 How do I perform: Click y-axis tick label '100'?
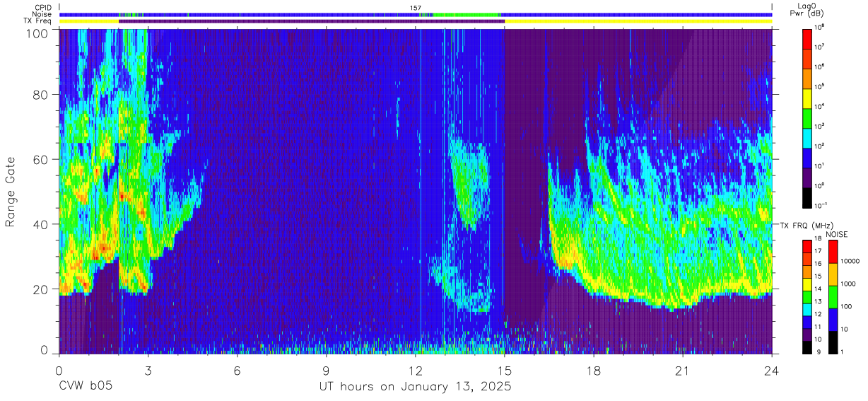tap(37, 33)
